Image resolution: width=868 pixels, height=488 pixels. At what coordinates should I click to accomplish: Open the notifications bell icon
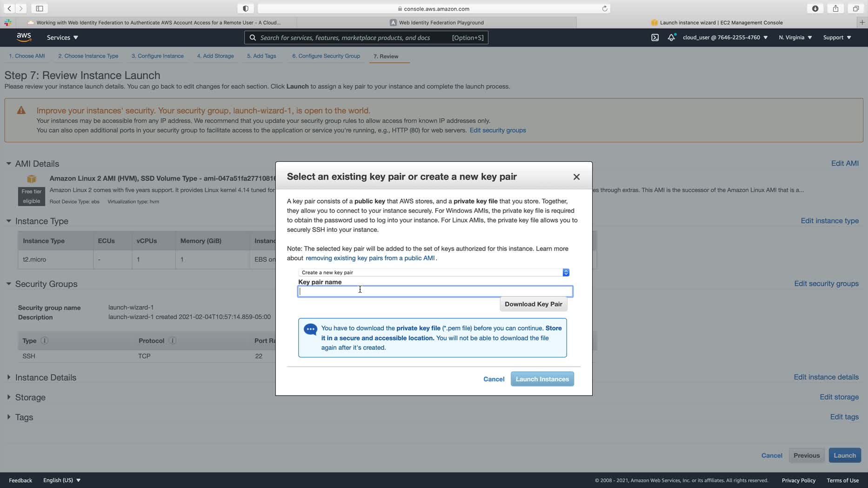coord(671,37)
